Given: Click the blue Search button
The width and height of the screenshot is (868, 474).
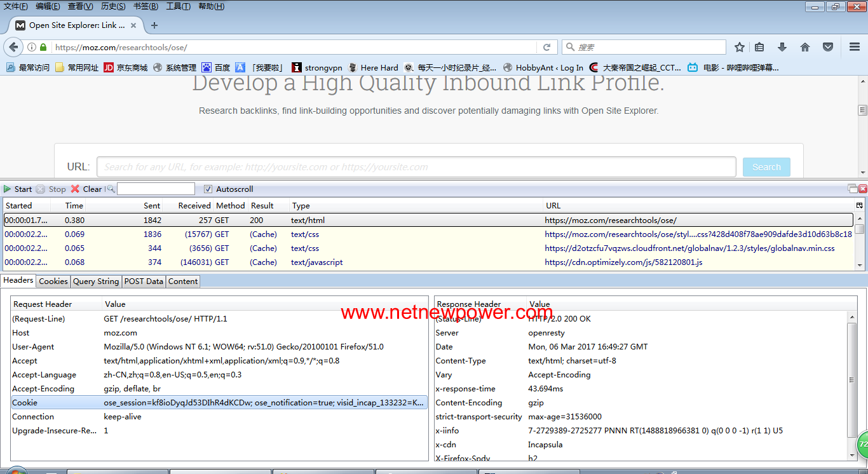Looking at the screenshot, I should (766, 167).
